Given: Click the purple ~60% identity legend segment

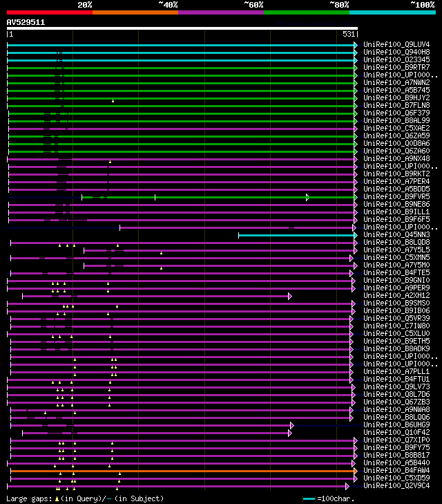Looking at the screenshot, I should pyautogui.click(x=221, y=12).
